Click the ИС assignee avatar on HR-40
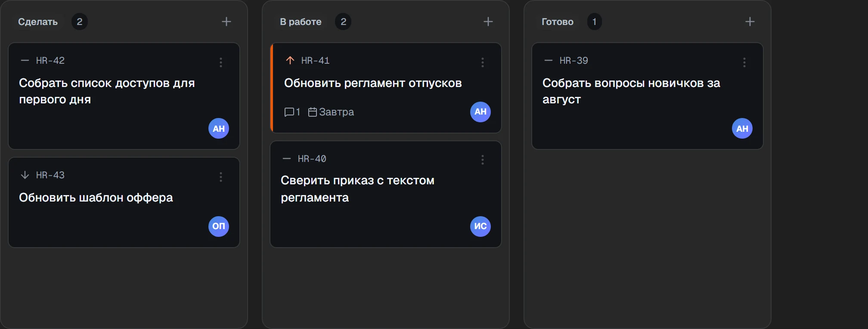868x329 pixels. point(480,227)
